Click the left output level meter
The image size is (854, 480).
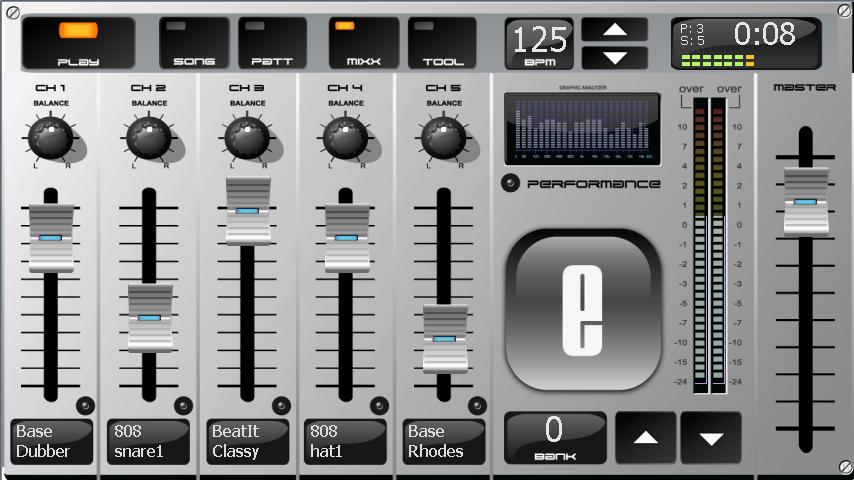tap(700, 245)
